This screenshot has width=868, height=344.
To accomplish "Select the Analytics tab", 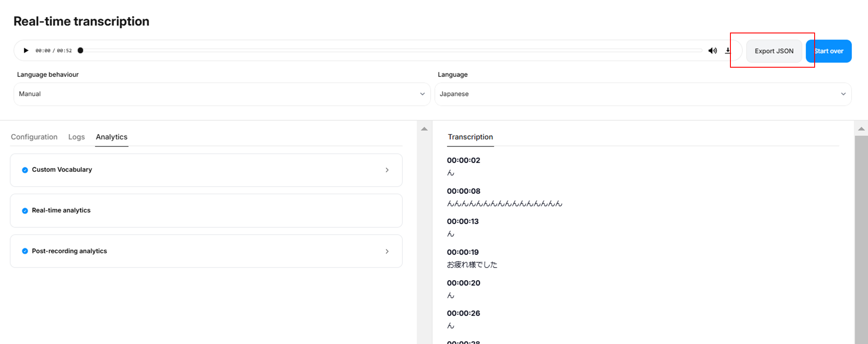I will 112,137.
